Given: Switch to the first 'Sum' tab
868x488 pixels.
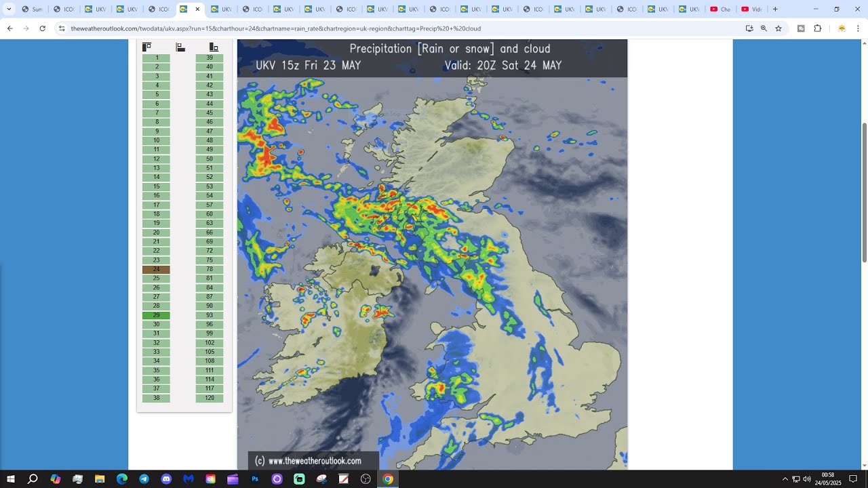Looking at the screenshot, I should [x=32, y=9].
